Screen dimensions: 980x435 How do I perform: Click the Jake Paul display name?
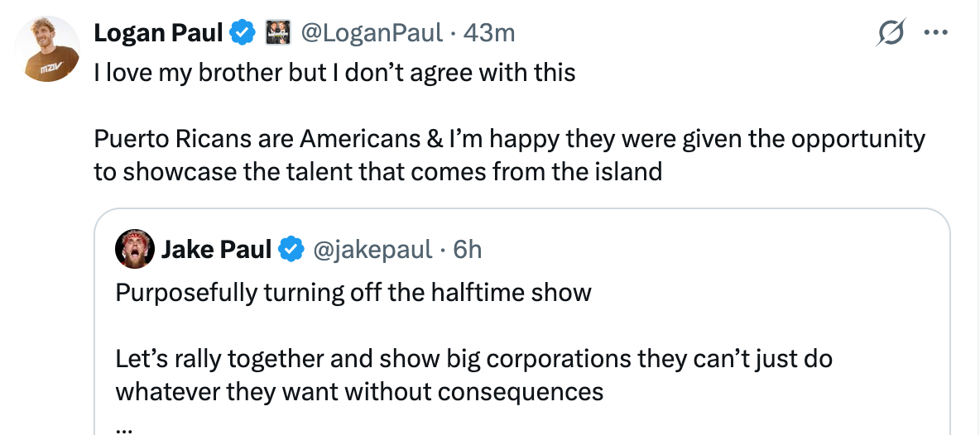[217, 249]
